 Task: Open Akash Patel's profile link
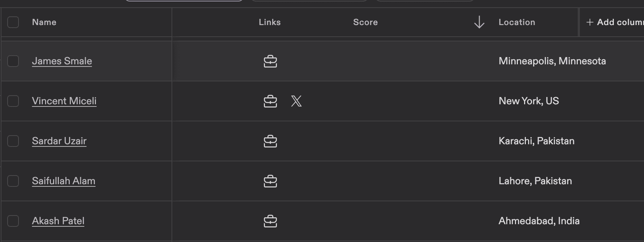point(58,221)
